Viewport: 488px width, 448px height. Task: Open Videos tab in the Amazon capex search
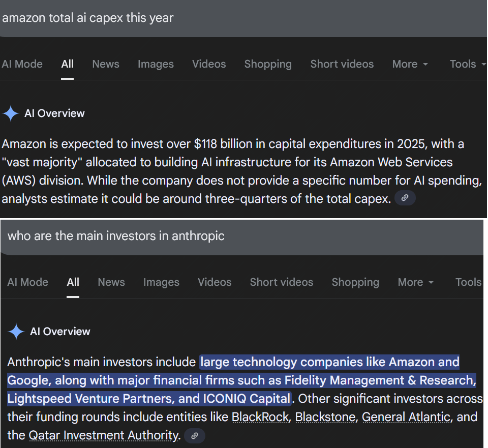209,64
